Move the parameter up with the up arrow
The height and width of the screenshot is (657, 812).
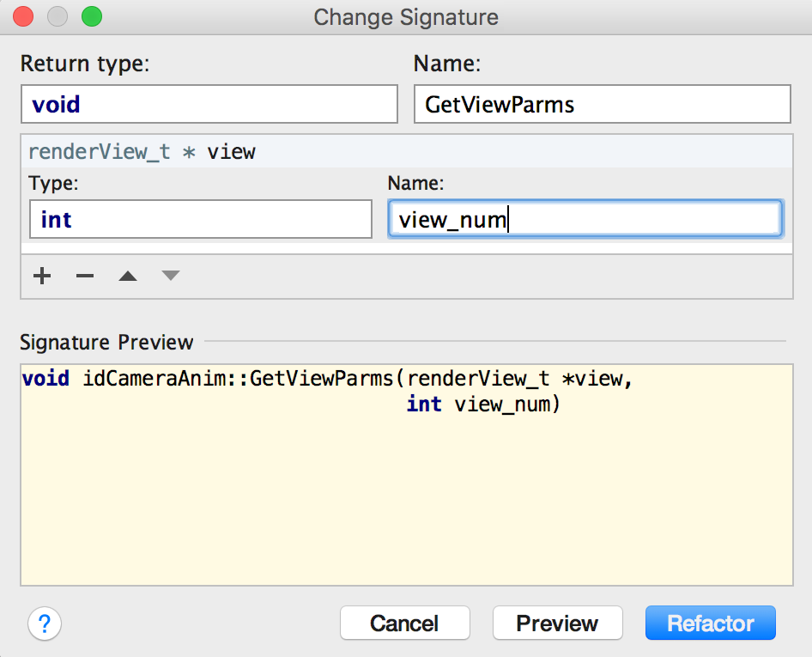tap(128, 276)
